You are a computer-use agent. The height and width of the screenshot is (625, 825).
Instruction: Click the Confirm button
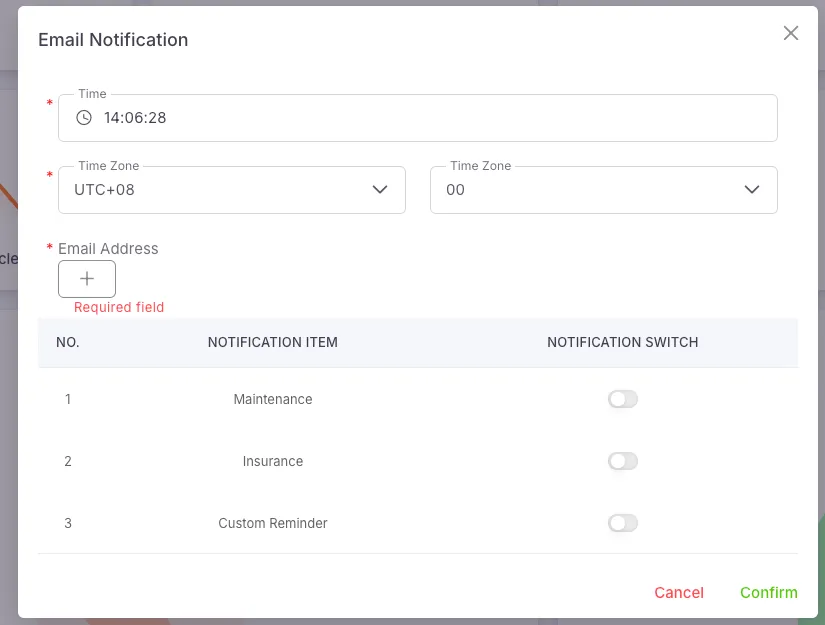pos(769,592)
